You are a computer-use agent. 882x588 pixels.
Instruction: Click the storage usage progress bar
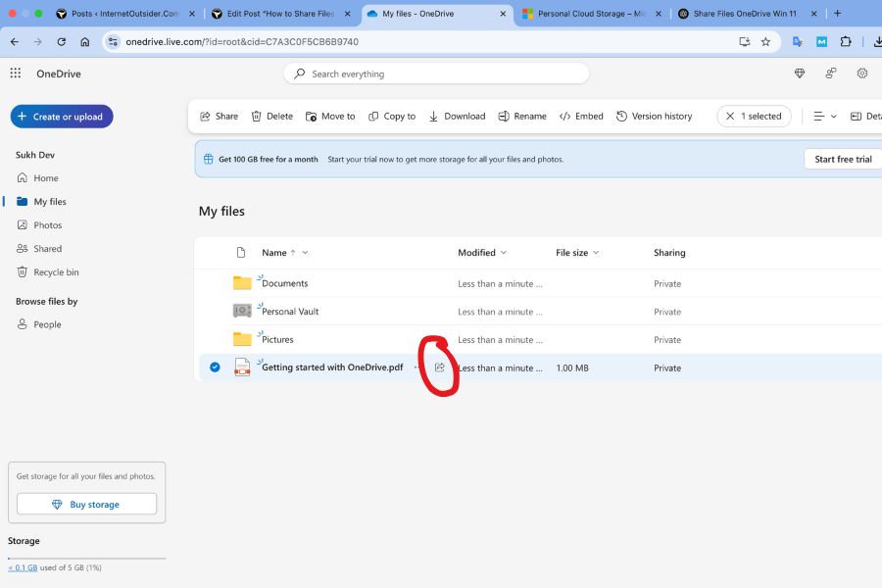click(86, 559)
